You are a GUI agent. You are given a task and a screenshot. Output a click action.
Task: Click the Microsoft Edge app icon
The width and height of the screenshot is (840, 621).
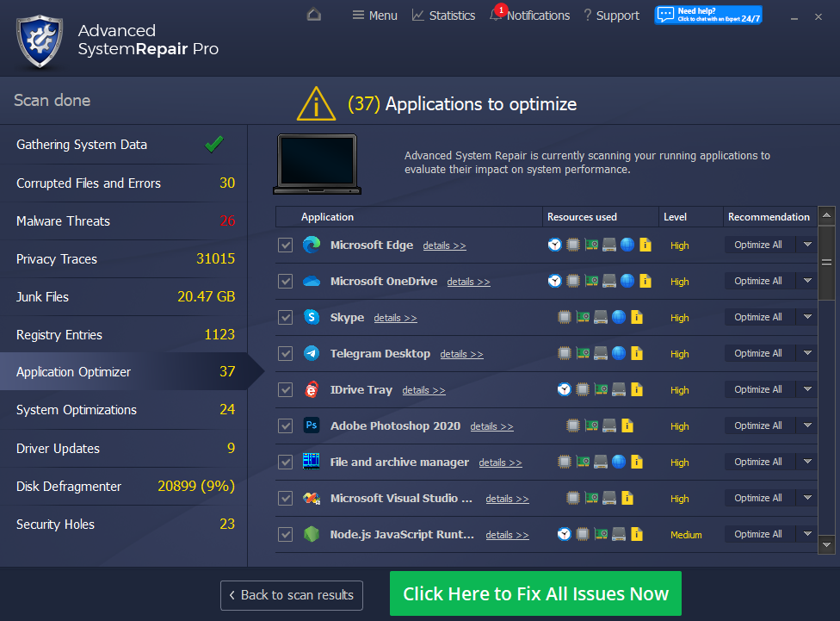(311, 245)
